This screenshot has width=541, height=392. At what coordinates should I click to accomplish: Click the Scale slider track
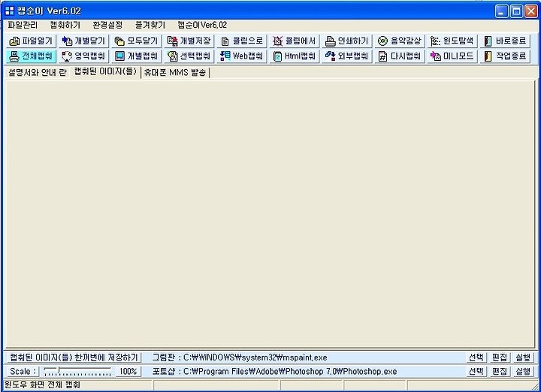77,371
